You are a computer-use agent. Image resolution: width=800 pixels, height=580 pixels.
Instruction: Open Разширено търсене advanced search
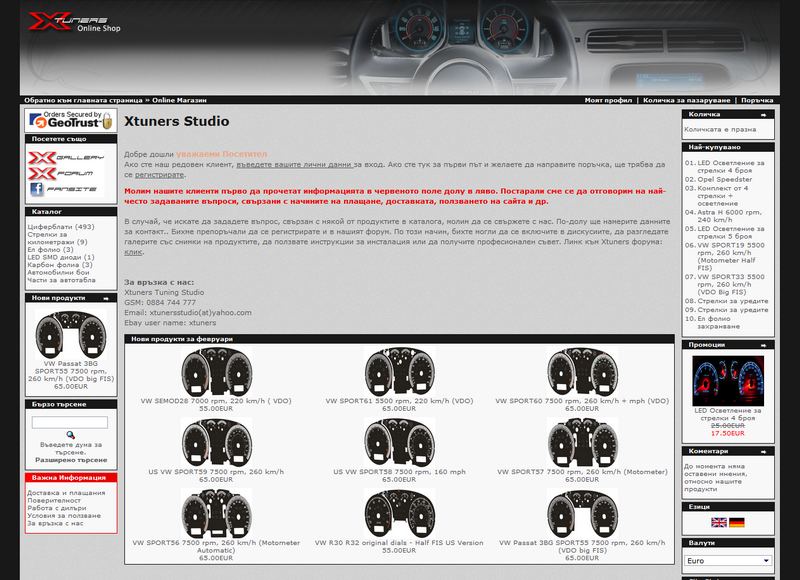(x=71, y=460)
